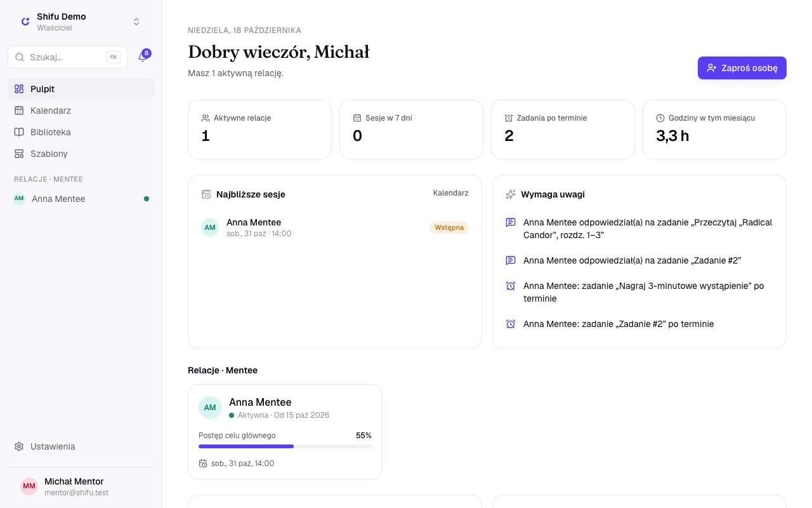Open Kalendarz from the sidebar
The image size is (812, 508).
(x=81, y=110)
